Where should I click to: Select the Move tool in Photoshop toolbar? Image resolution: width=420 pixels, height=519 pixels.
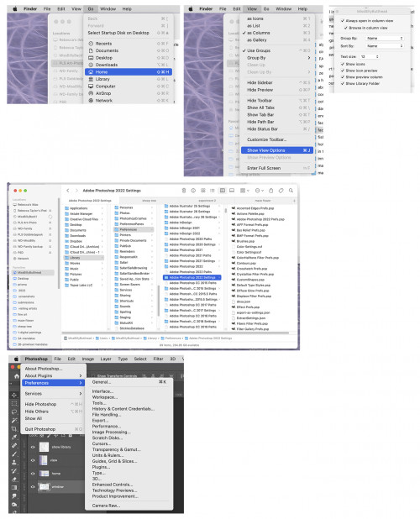point(14,395)
